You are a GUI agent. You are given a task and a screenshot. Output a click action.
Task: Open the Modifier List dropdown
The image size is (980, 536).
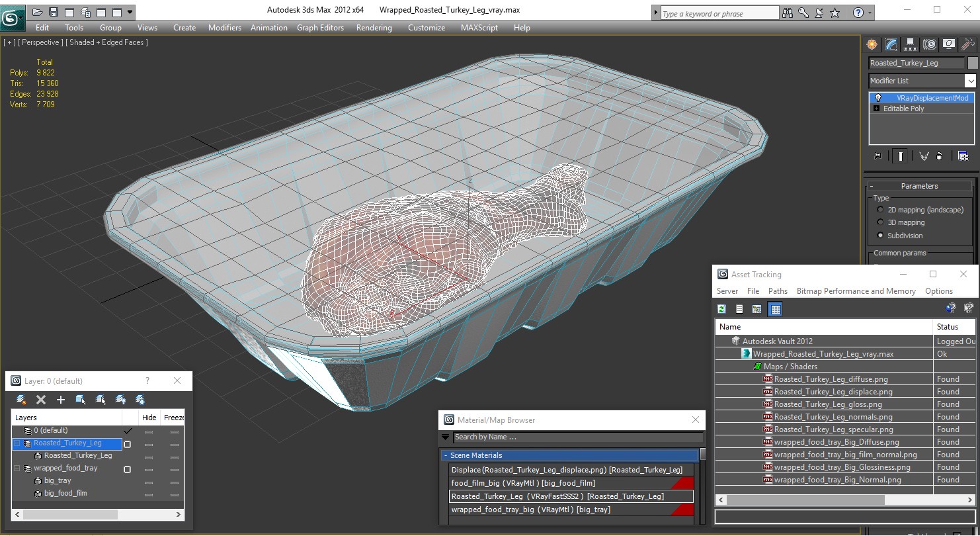click(970, 81)
